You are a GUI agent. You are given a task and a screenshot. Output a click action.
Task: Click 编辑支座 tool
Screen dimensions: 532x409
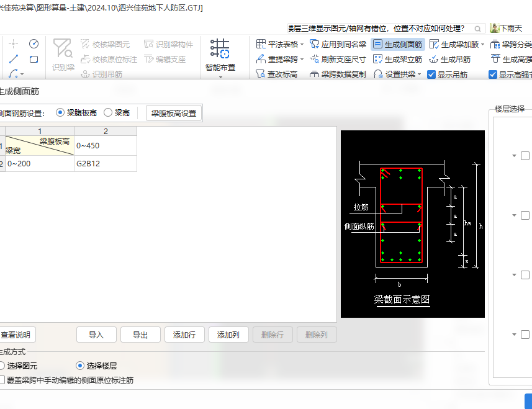[x=165, y=60]
